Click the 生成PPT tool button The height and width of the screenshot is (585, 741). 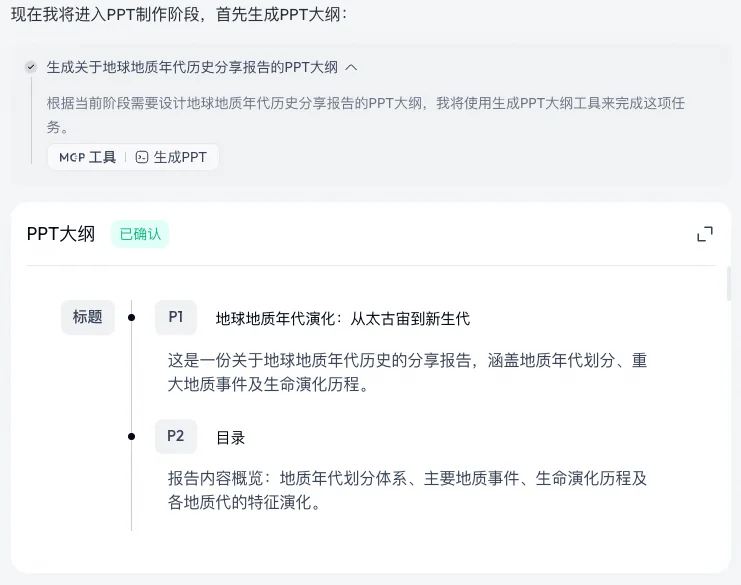(172, 157)
